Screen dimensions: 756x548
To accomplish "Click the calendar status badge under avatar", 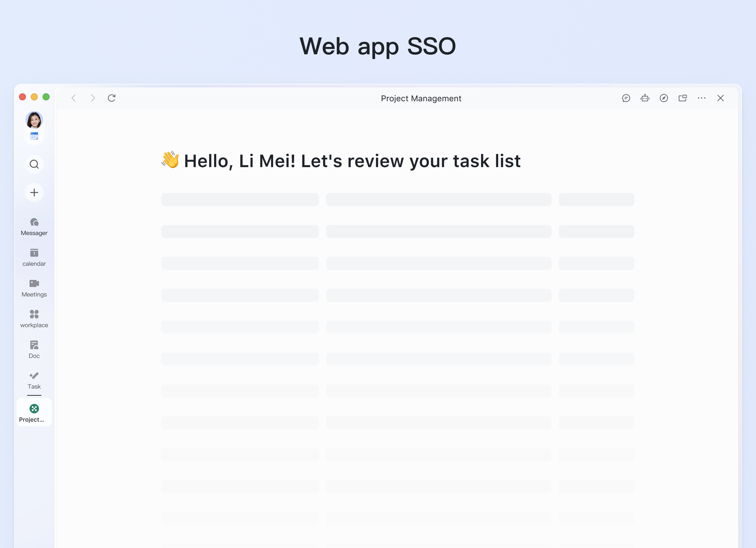I will [34, 136].
